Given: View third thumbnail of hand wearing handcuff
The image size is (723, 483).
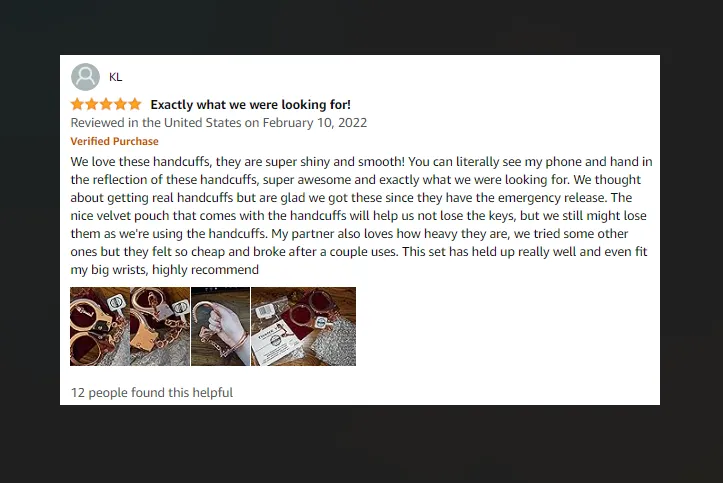Looking at the screenshot, I should click(220, 326).
